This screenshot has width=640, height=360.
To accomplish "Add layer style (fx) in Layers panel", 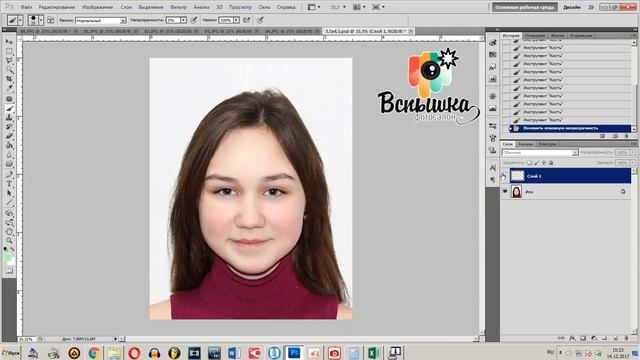I will tap(572, 338).
